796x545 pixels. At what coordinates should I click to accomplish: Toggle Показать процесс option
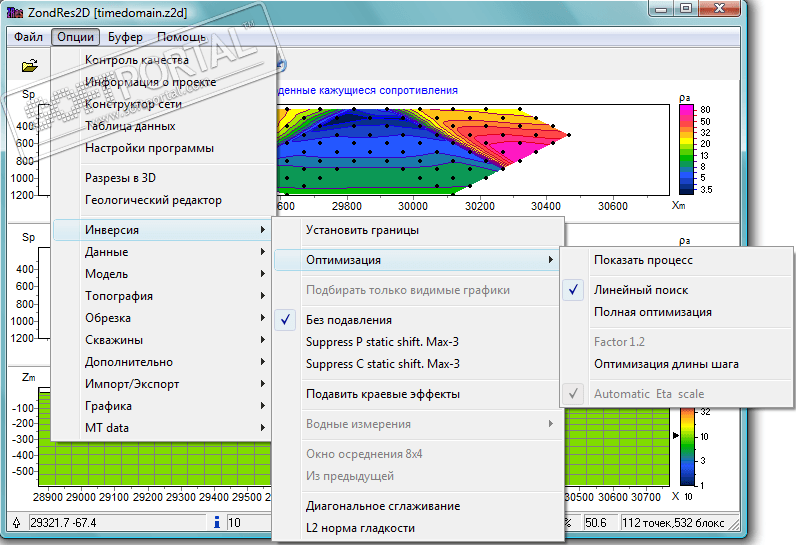pyautogui.click(x=677, y=260)
